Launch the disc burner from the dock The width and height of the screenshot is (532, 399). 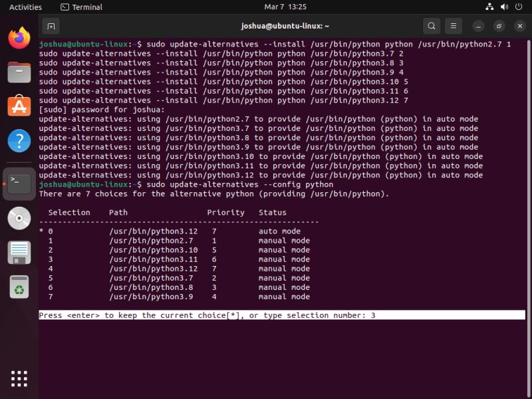tap(19, 217)
